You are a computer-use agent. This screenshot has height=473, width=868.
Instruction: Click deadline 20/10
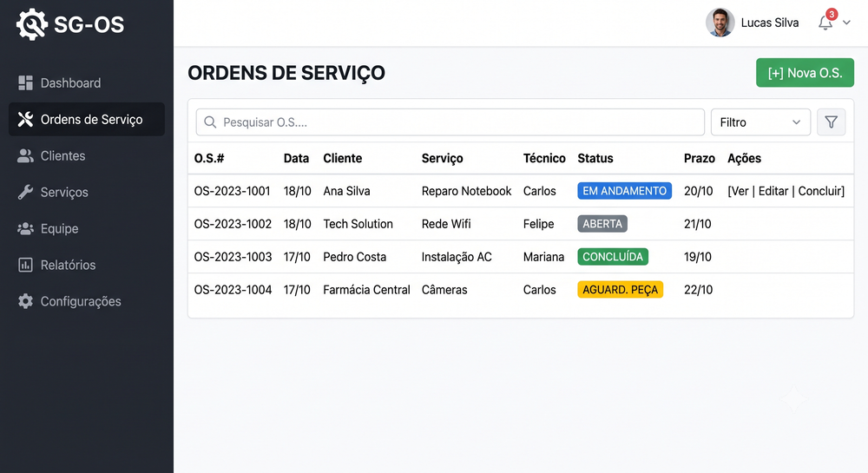tap(698, 191)
